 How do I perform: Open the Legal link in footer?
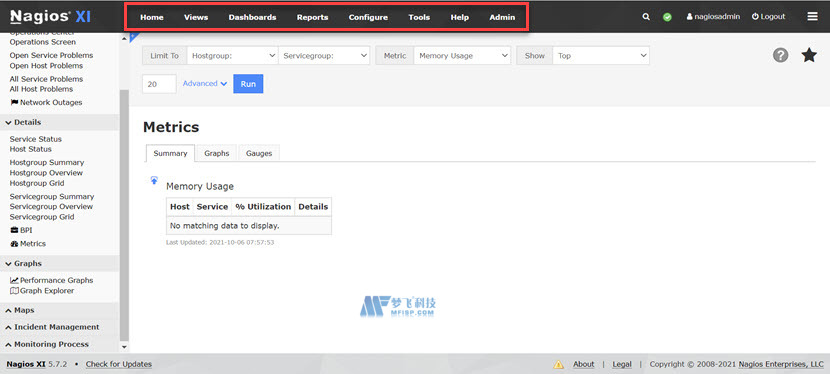pos(622,364)
